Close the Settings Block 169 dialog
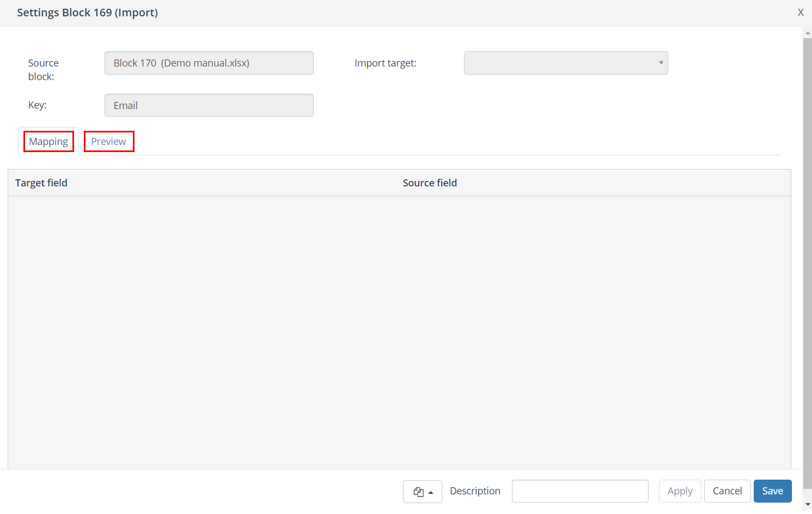 click(x=801, y=13)
